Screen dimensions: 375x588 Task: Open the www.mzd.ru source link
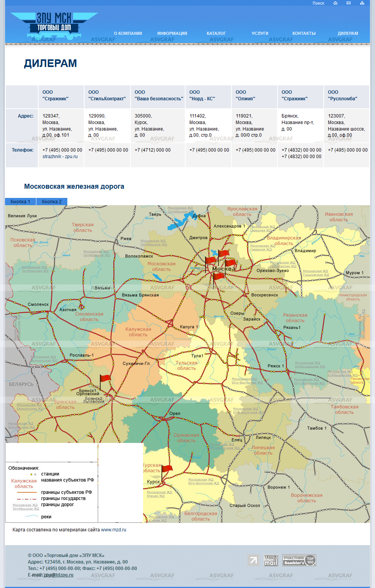point(114,530)
